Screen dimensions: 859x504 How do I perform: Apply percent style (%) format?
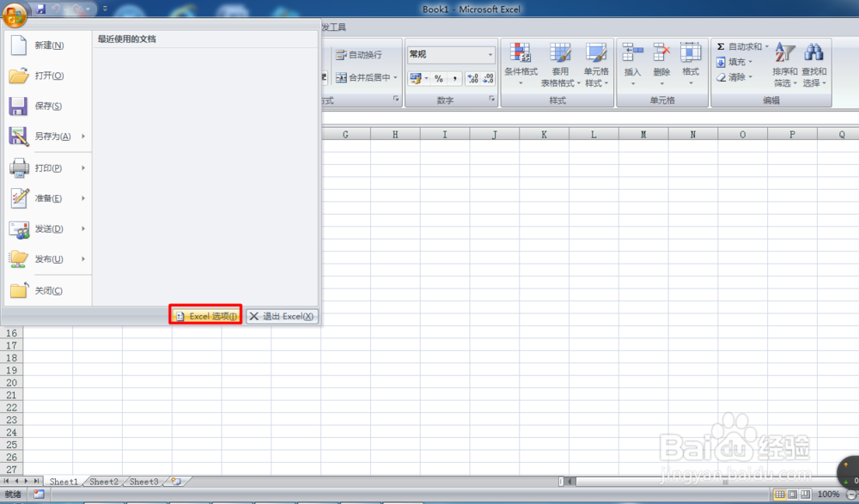pyautogui.click(x=439, y=78)
